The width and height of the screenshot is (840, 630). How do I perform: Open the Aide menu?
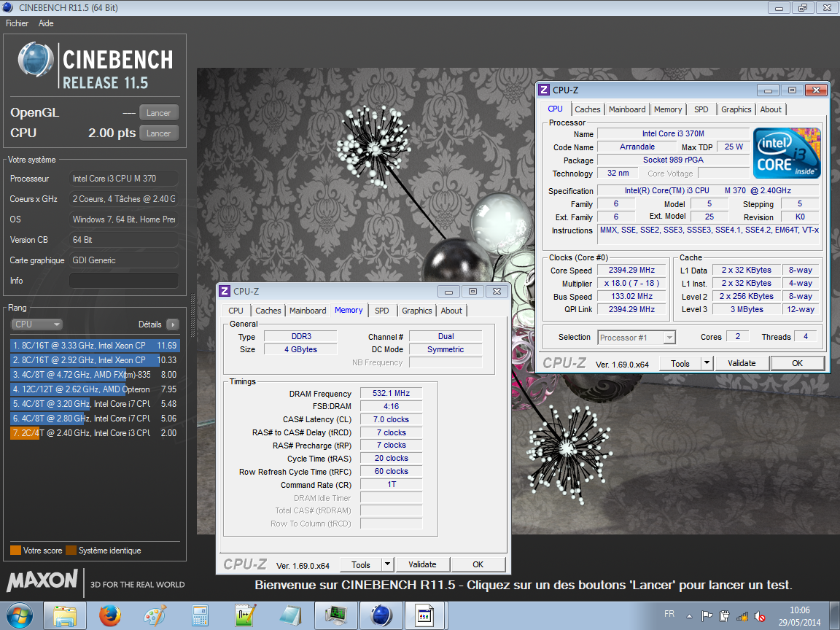(x=46, y=23)
